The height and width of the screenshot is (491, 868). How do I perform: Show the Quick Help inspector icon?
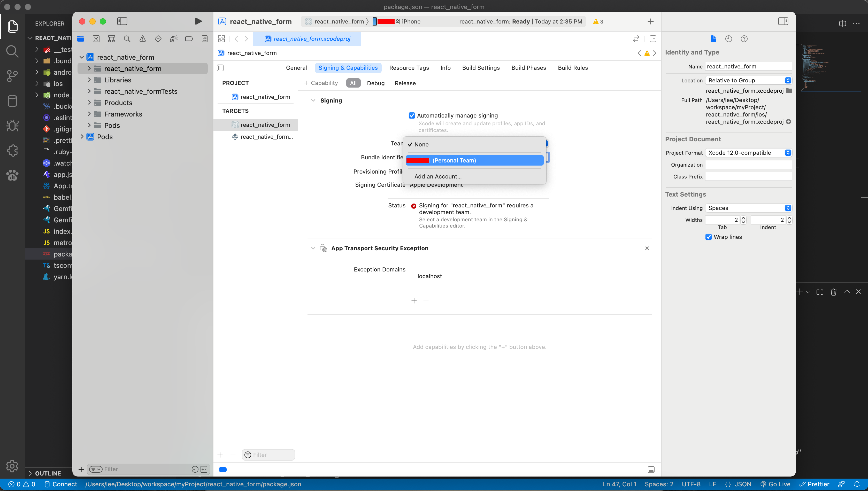click(744, 39)
